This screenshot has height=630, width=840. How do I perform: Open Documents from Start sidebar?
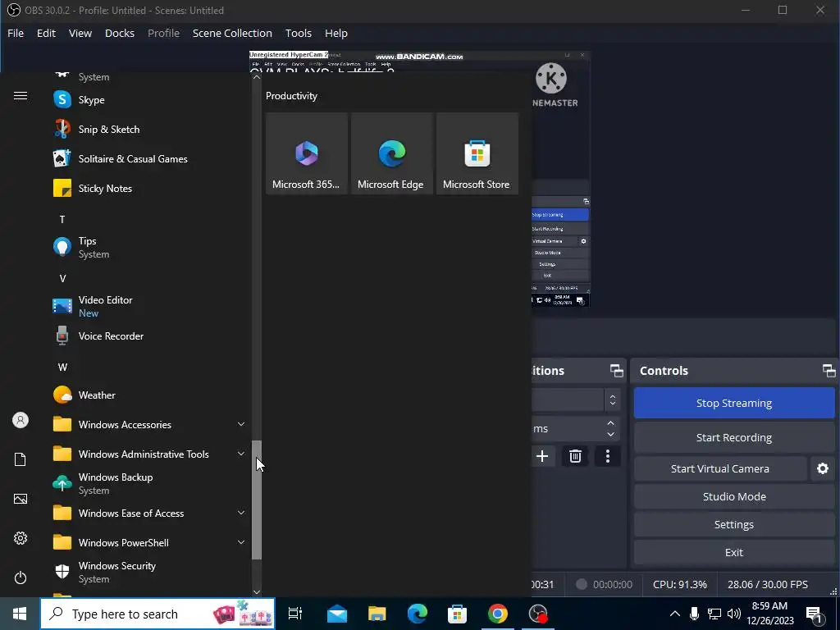click(21, 459)
